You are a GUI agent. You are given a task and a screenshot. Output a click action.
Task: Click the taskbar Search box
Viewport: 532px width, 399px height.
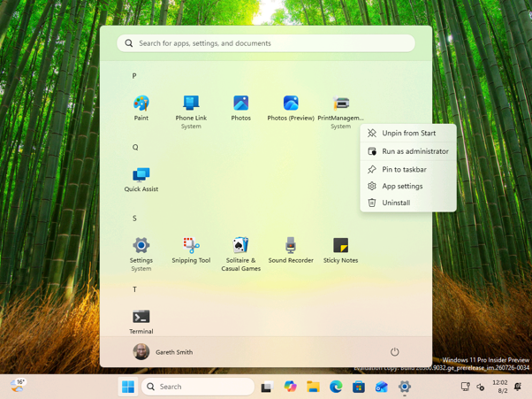point(198,387)
